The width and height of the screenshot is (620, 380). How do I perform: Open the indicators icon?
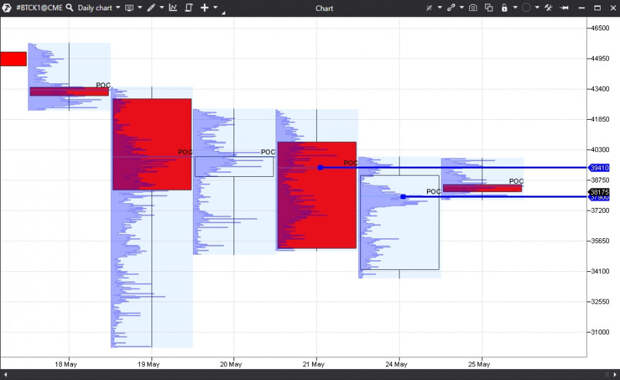pyautogui.click(x=173, y=8)
